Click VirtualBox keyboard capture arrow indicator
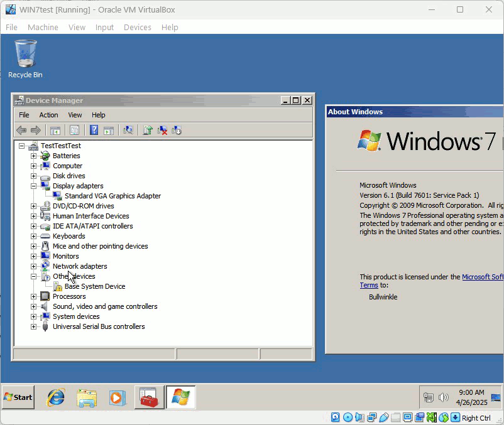The height and width of the screenshot is (425, 504). point(455,417)
